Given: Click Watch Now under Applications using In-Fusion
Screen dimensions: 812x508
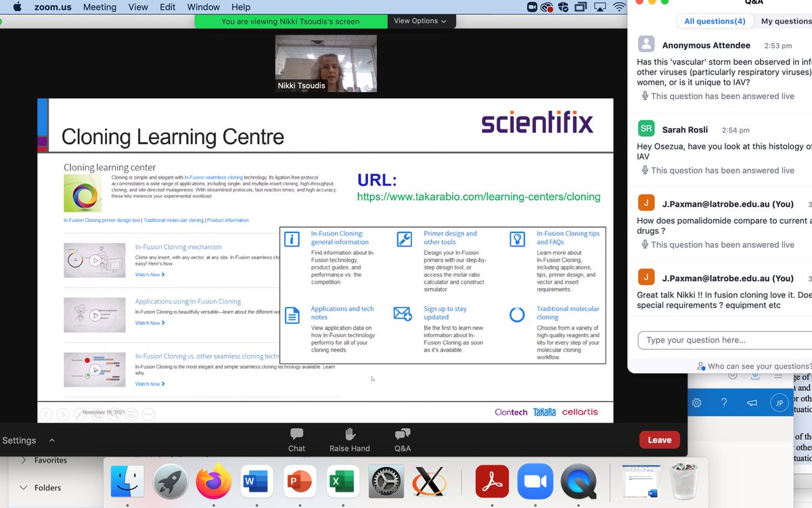Looking at the screenshot, I should coord(150,323).
